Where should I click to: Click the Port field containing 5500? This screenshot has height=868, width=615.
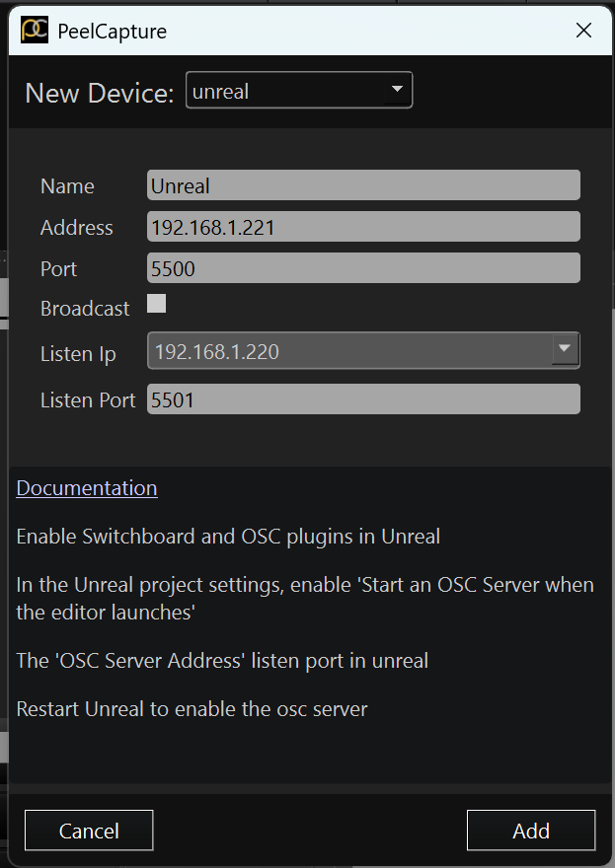click(363, 268)
